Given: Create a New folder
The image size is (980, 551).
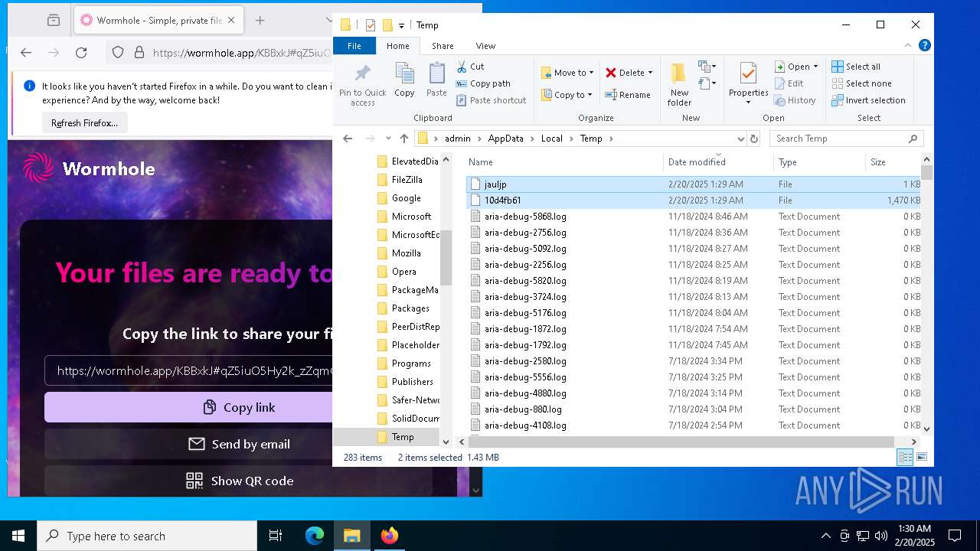Looking at the screenshot, I should coord(678,84).
